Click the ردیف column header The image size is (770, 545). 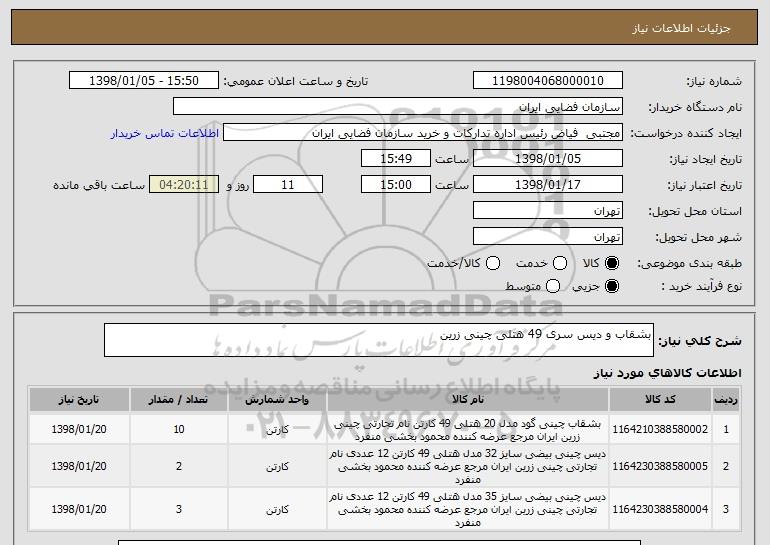(726, 399)
